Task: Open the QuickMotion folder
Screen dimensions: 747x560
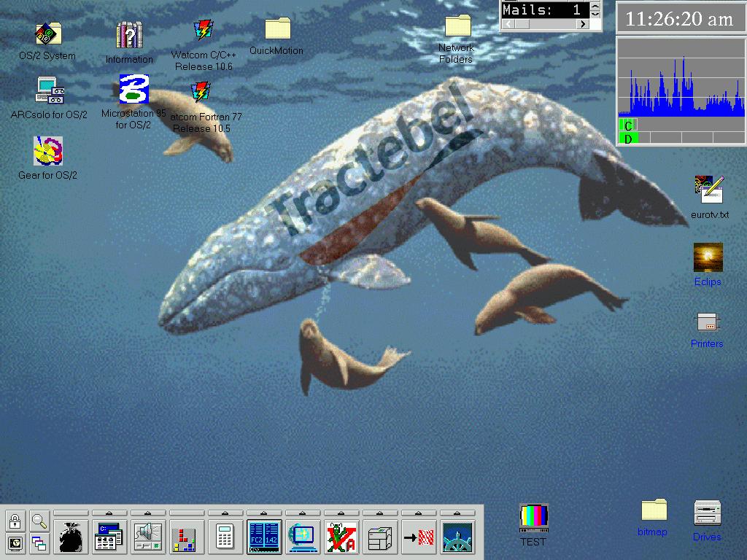Action: pyautogui.click(x=277, y=29)
